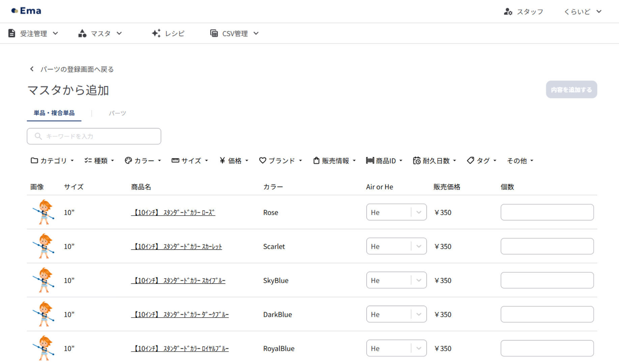The width and height of the screenshot is (619, 364).
Task: Open Air or He dropdown for Rose
Action: pyautogui.click(x=396, y=212)
